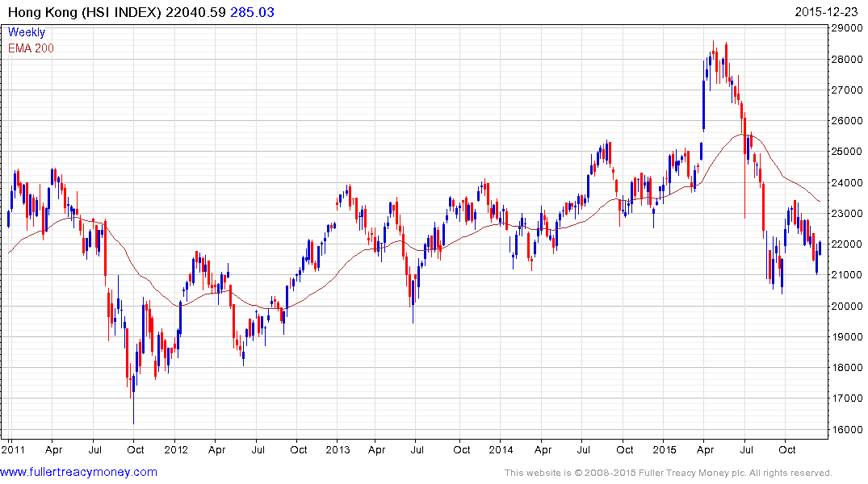Click the 16000 price axis label
The height and width of the screenshot is (484, 868).
pos(847,429)
